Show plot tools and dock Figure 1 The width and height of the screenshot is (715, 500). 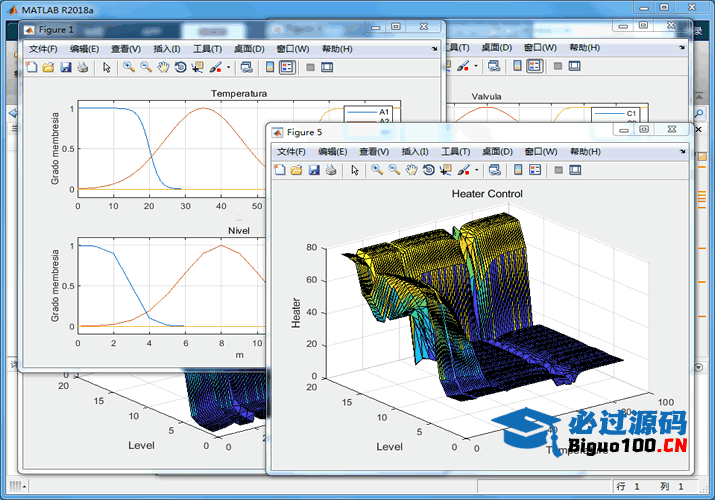(327, 67)
